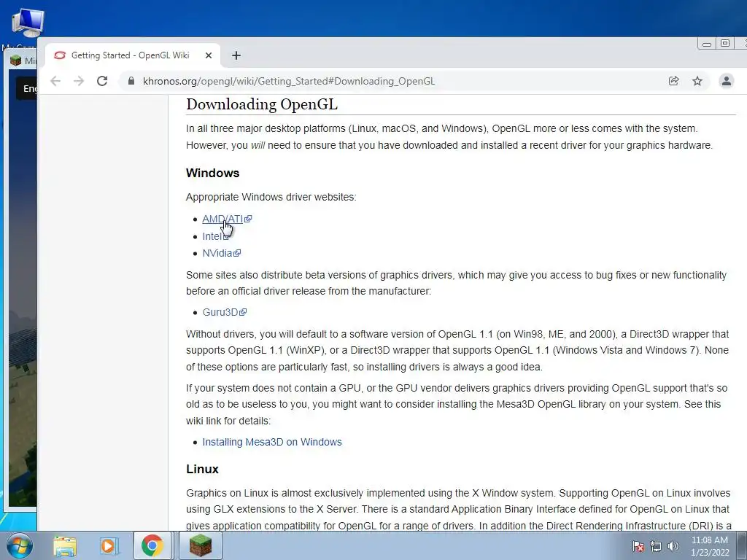
Task: Open the NVidia driver link
Action: tap(217, 253)
